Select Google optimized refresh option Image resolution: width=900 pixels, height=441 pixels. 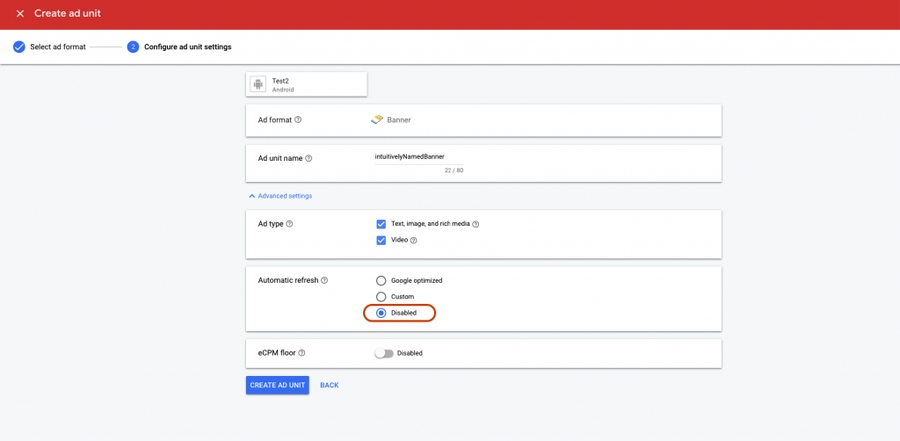[x=381, y=281]
